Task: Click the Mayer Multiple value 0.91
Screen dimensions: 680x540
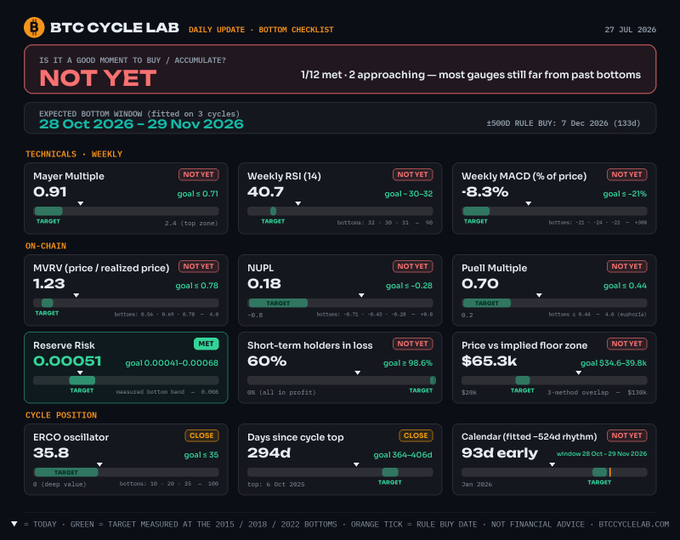Action: click(x=50, y=192)
